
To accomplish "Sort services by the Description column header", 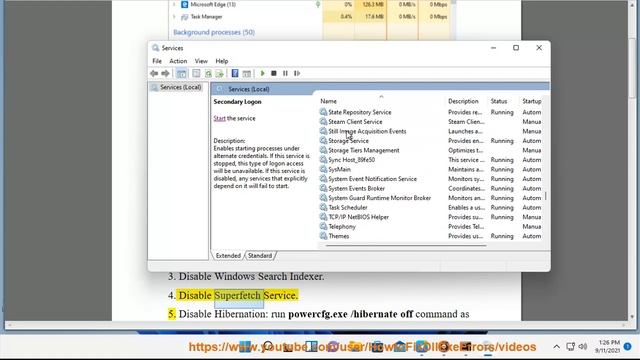I will (x=463, y=101).
